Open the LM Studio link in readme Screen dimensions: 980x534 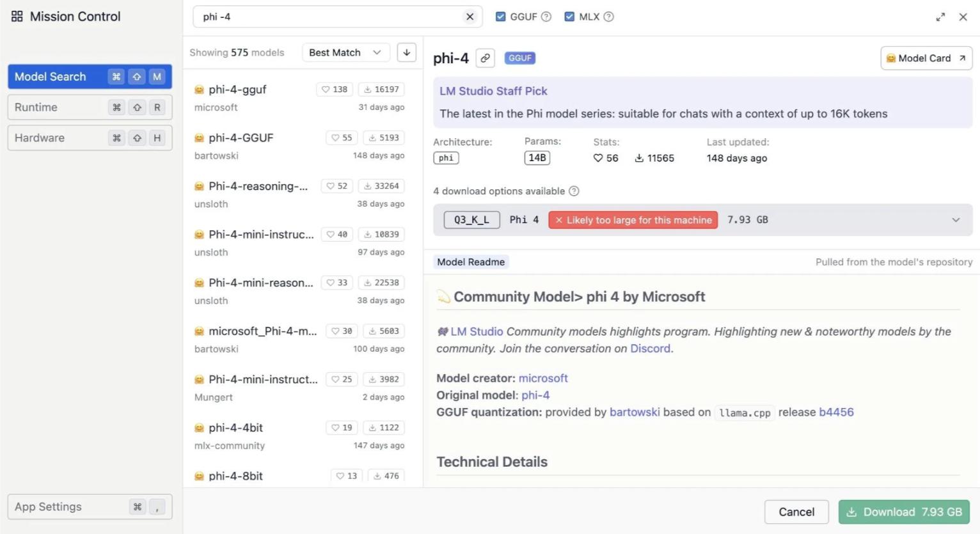tap(477, 331)
